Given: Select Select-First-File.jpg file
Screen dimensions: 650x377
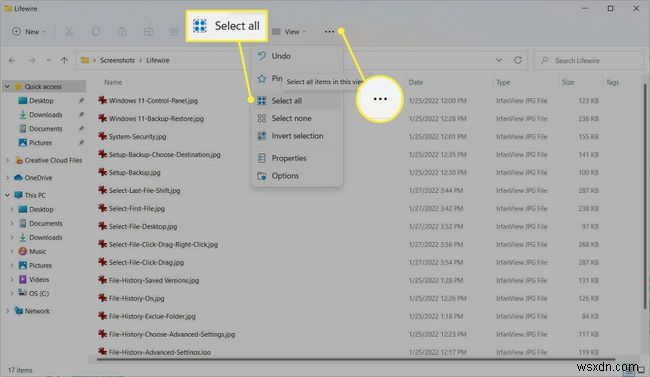Looking at the screenshot, I should point(137,208).
